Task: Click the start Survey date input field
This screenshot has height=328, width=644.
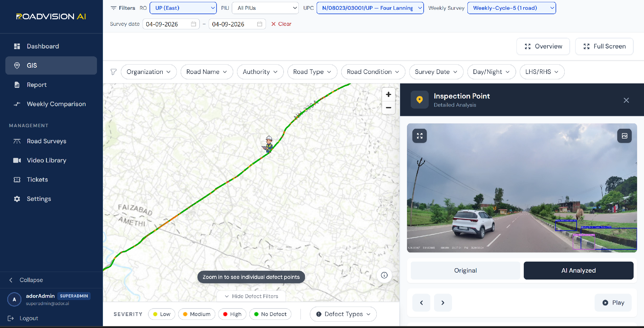Action: pos(171,24)
